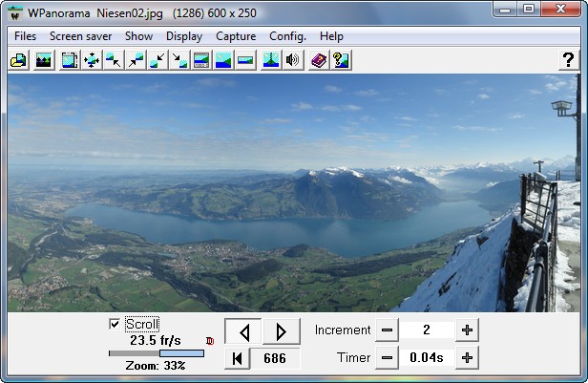The image size is (588, 383).
Task: Open the Screen saver menu
Action: point(80,36)
